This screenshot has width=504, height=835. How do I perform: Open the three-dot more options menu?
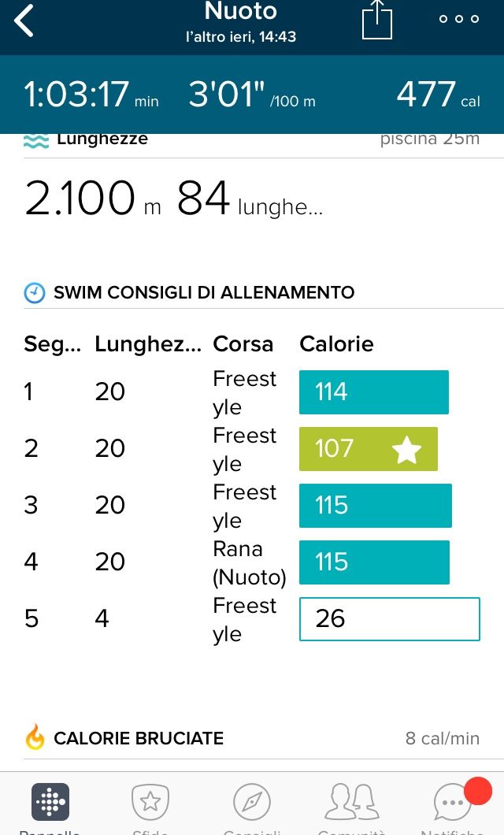click(459, 20)
